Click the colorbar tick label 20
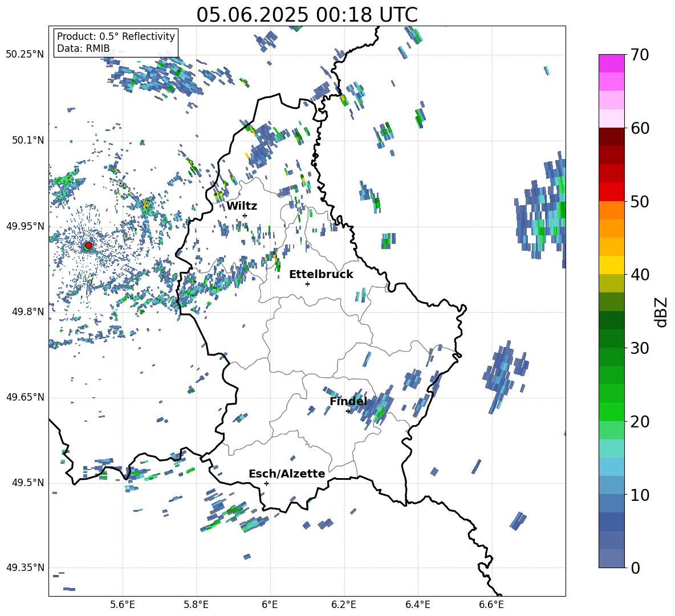Viewport: 675px width, 616px height. [x=640, y=421]
